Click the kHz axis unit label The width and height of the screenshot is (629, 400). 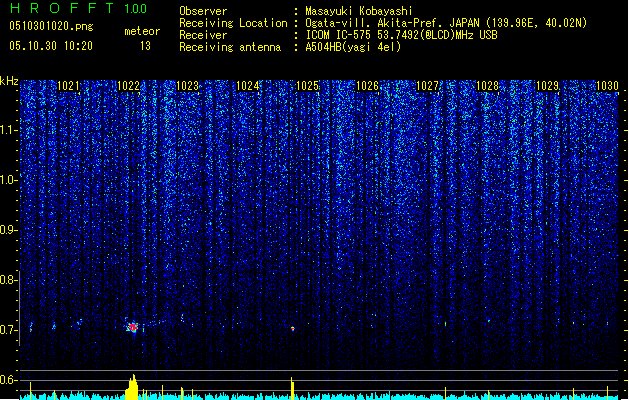coord(9,81)
